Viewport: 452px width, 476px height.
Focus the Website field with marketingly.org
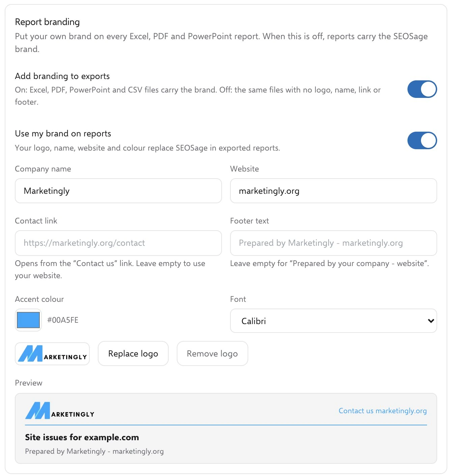[334, 191]
